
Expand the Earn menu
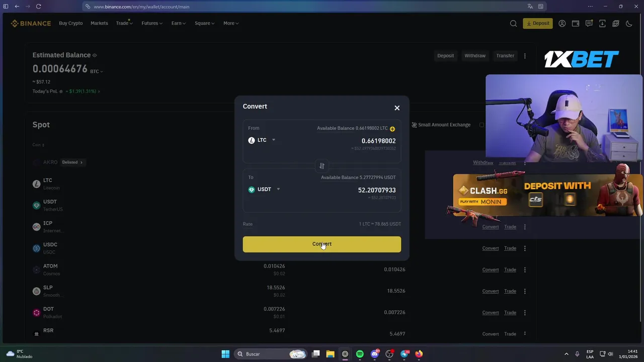pos(178,23)
